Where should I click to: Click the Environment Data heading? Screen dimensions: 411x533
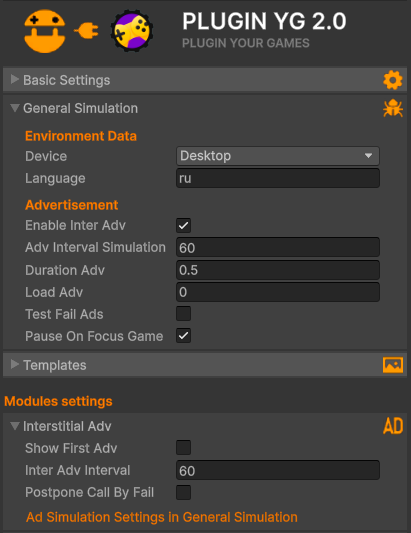(x=81, y=136)
